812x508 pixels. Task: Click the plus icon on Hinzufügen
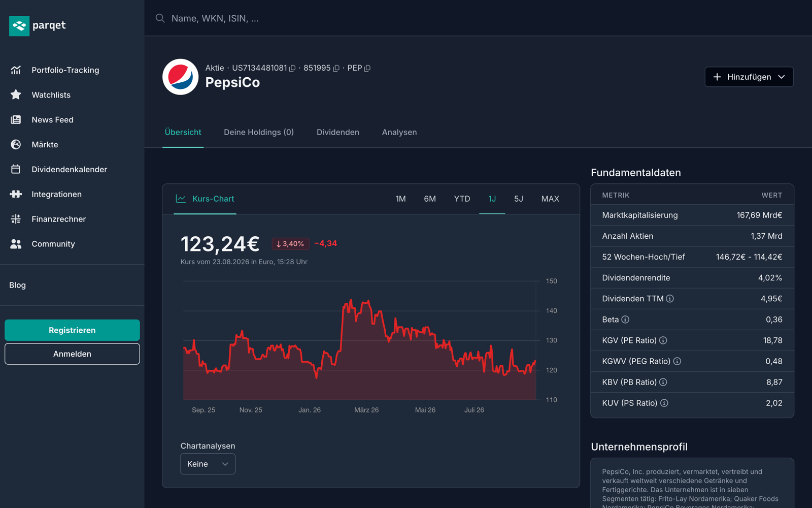pyautogui.click(x=717, y=77)
